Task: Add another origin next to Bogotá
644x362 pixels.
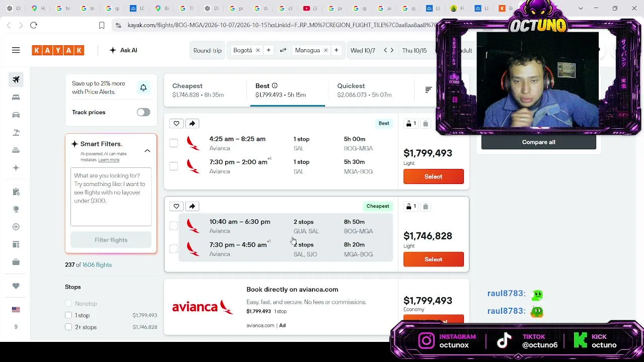Action: click(269, 50)
